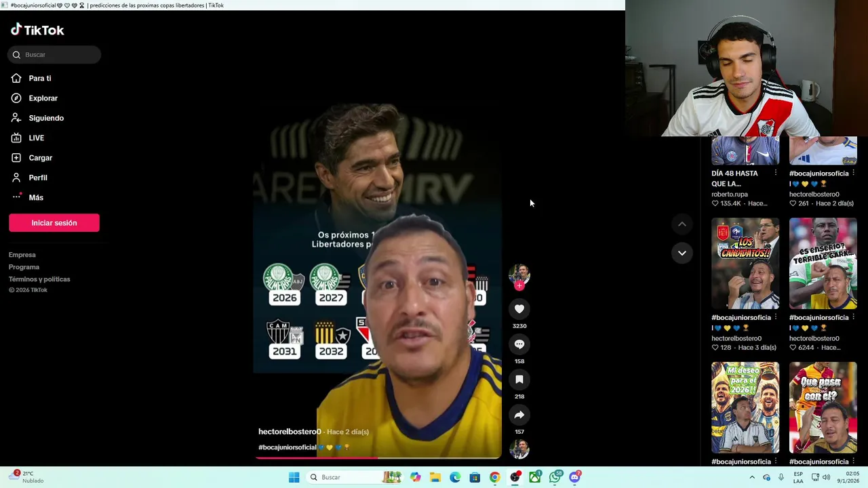The height and width of the screenshot is (488, 868).
Task: Open the Mi deseo para el 2026 thumbnail
Action: (745, 407)
